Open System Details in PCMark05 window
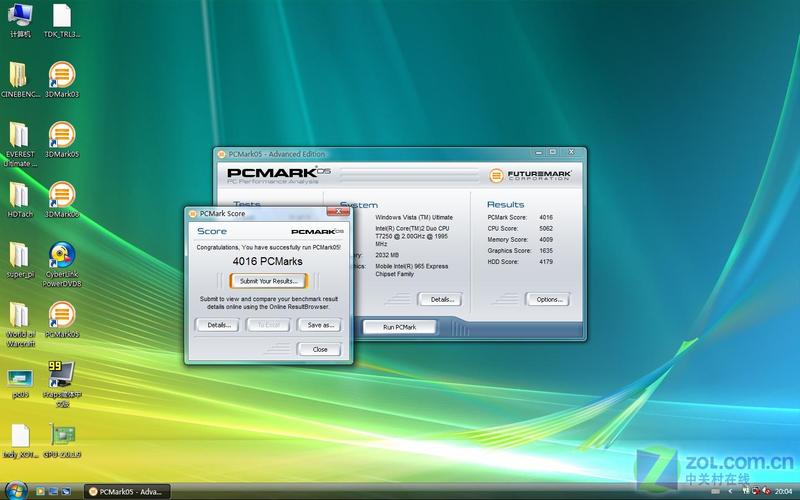The image size is (800, 500). [x=442, y=299]
